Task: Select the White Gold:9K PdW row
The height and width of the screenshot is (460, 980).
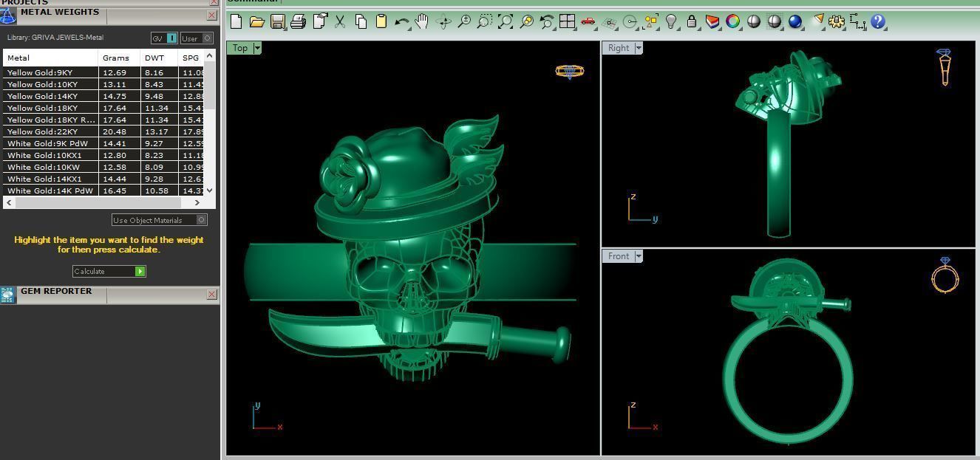Action: [103, 143]
